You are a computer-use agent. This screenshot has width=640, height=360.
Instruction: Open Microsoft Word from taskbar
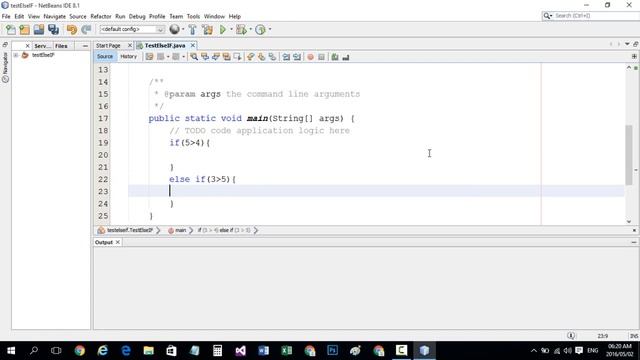[x=263, y=351]
